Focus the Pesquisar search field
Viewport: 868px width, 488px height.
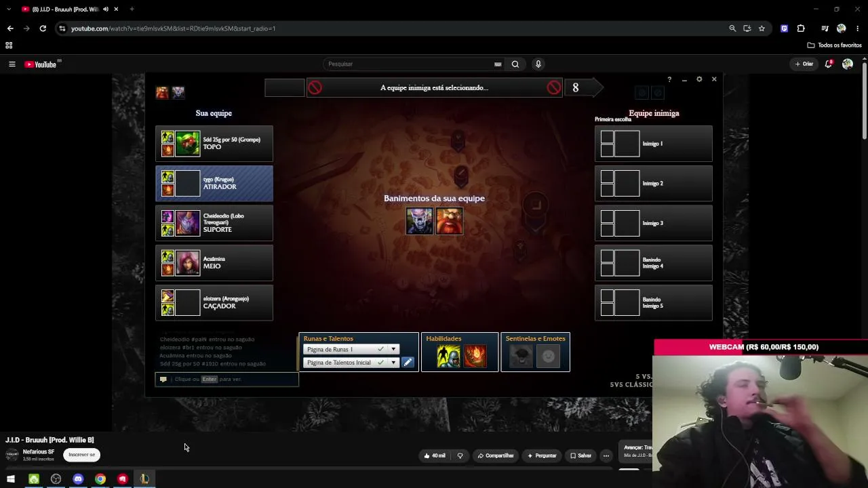coord(410,64)
